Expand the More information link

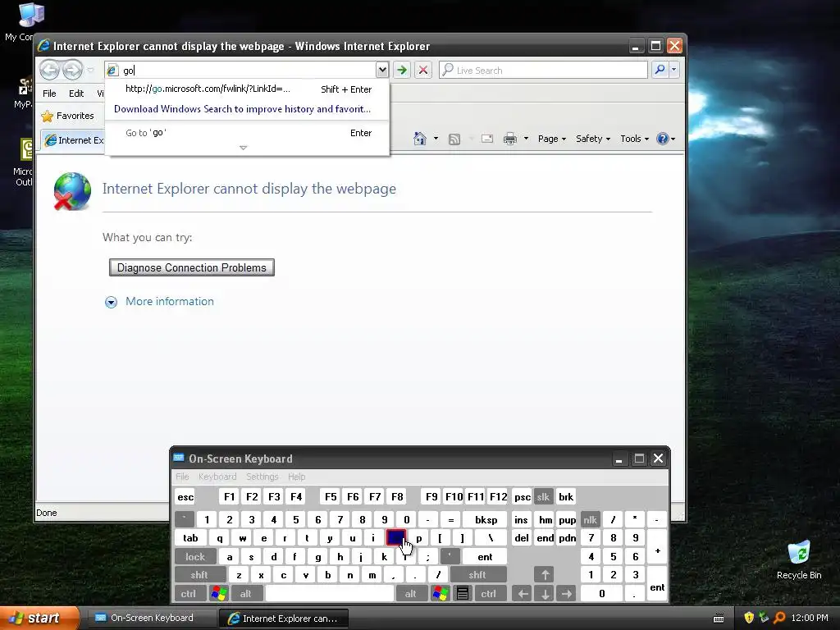click(169, 301)
